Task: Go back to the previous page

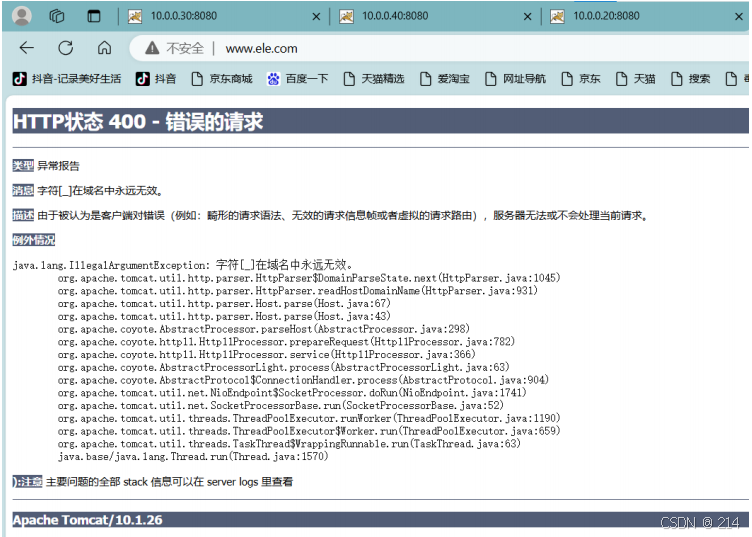Action: point(26,47)
